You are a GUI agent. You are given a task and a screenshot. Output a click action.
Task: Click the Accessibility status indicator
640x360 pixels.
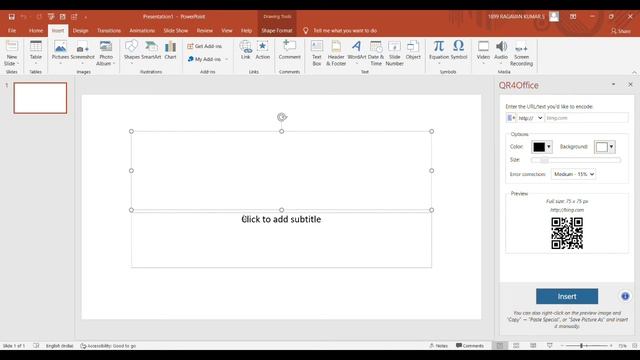click(108, 346)
